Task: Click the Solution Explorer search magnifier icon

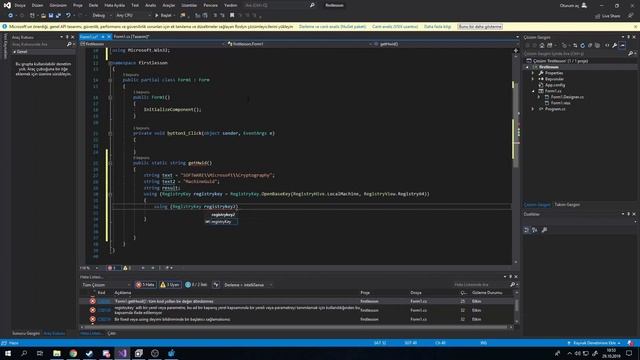Action: point(631,53)
